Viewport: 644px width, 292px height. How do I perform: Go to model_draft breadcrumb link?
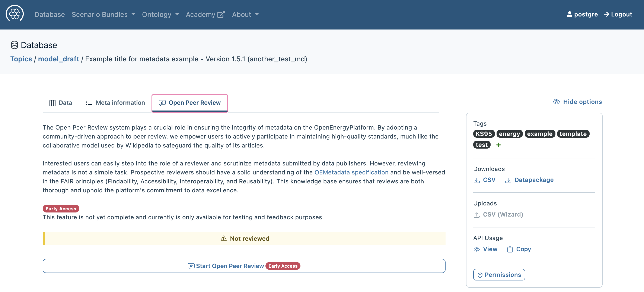pos(58,59)
